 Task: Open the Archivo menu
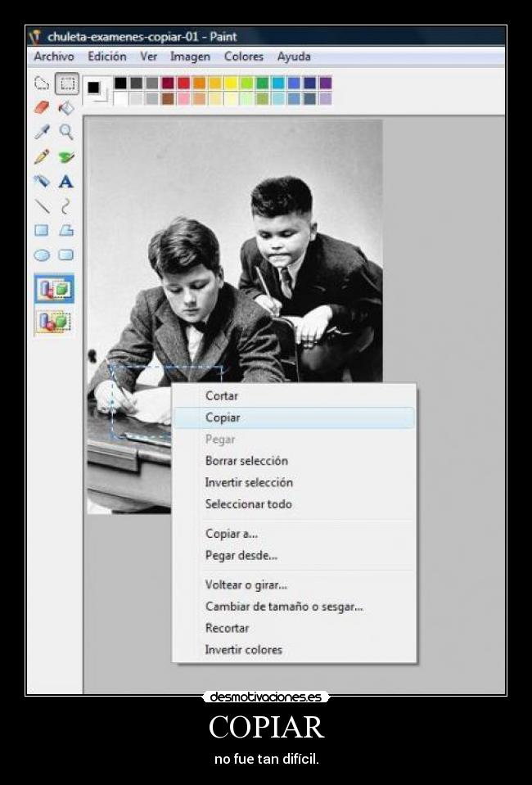pos(53,56)
